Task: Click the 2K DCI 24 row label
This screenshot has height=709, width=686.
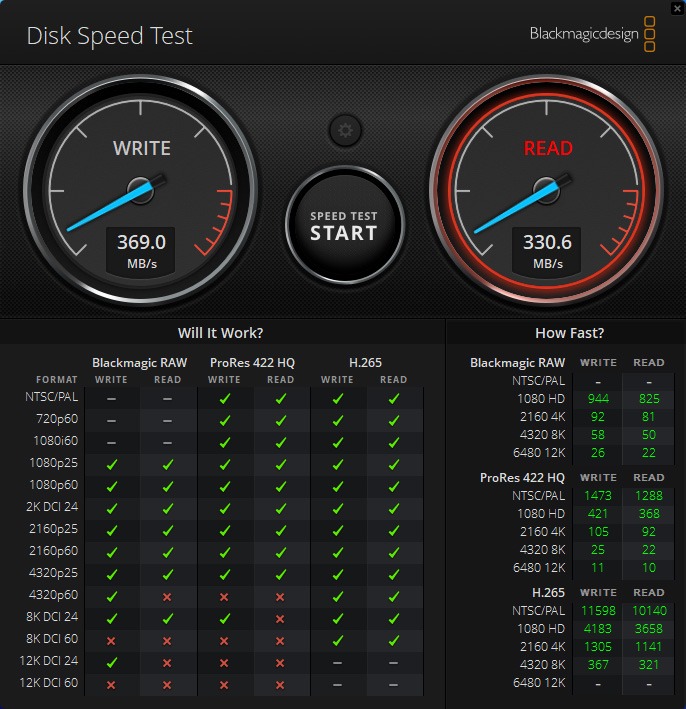Action: [52, 507]
